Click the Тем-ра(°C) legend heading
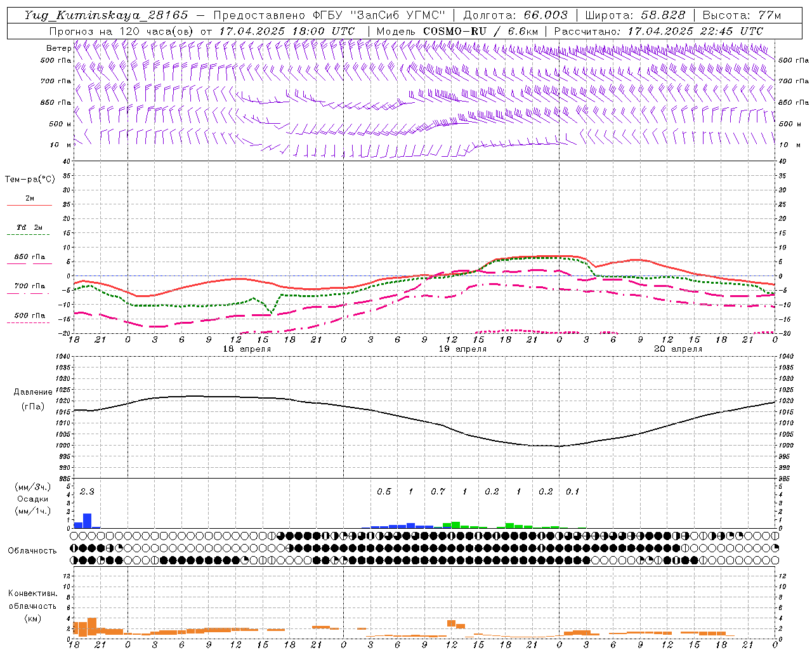The image size is (812, 650). point(30,180)
